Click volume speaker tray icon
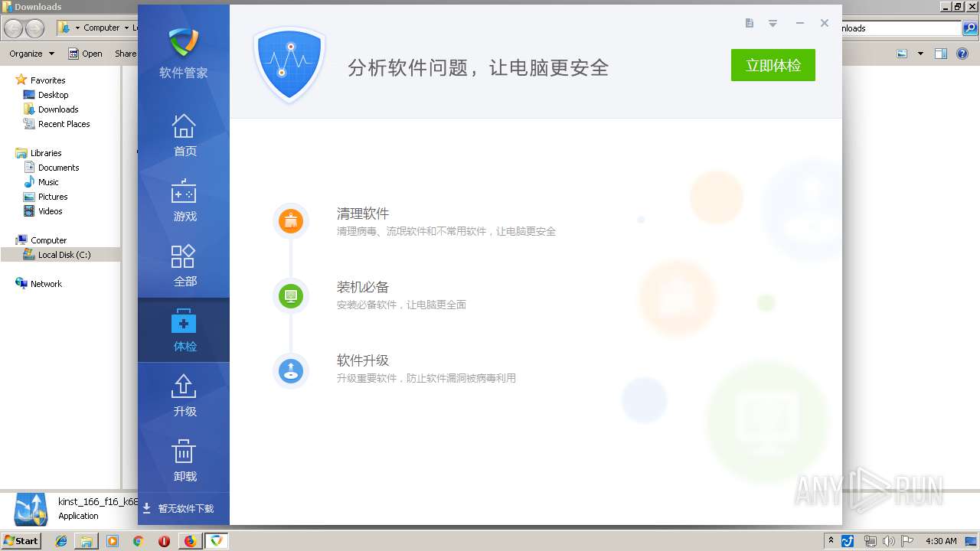Viewport: 980px width, 551px height. 888,541
